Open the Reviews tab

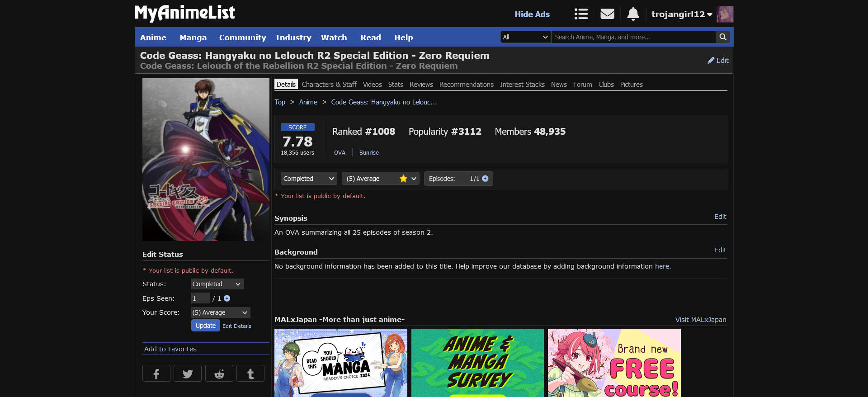pyautogui.click(x=421, y=85)
